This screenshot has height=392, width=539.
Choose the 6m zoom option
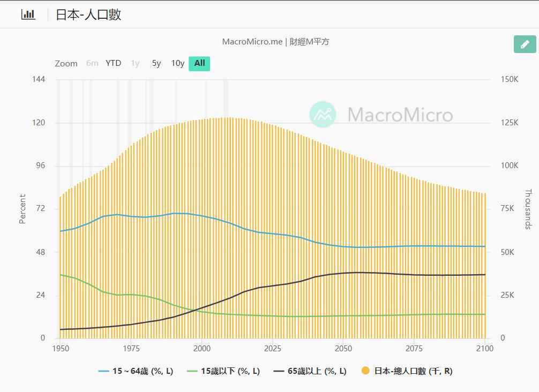92,63
